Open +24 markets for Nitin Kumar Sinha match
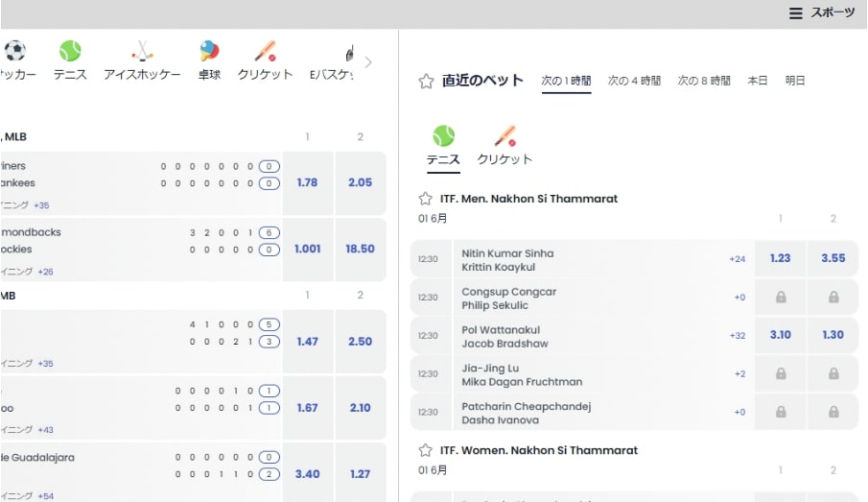Image resolution: width=868 pixels, height=502 pixels. [x=738, y=259]
